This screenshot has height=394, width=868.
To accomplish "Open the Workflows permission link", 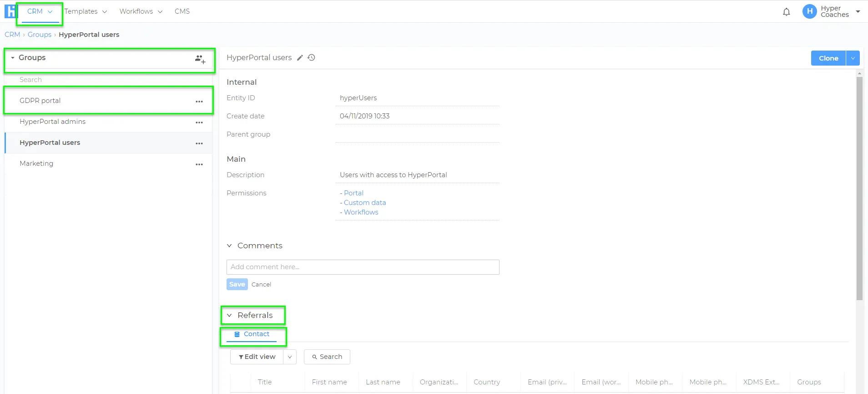I will tap(361, 212).
